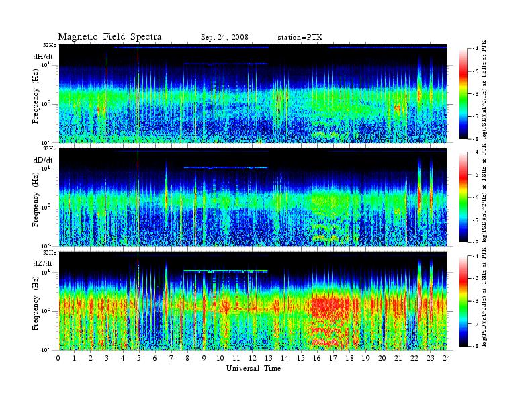Viewport: 532px width, 411px height.
Task: Click the dZ/dt panel label
Action: (43, 263)
